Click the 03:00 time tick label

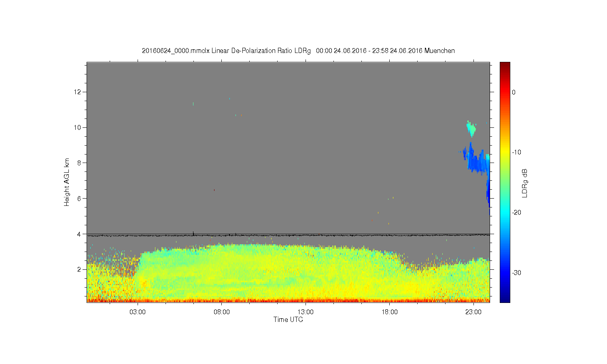138,312
